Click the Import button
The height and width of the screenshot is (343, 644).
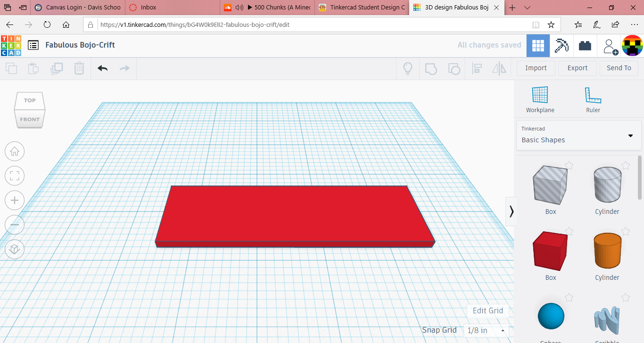coord(536,68)
